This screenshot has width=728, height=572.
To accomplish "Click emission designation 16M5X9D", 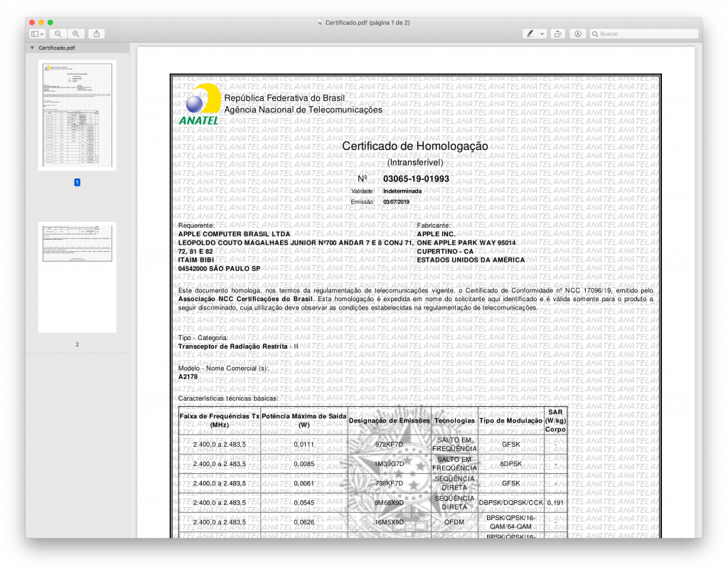I will 389,523.
